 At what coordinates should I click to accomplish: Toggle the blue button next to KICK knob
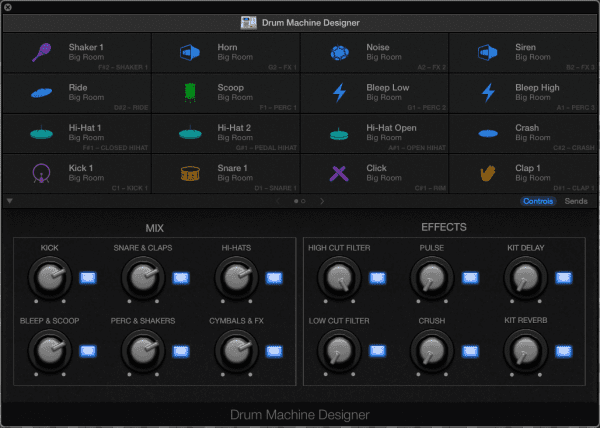(x=87, y=278)
